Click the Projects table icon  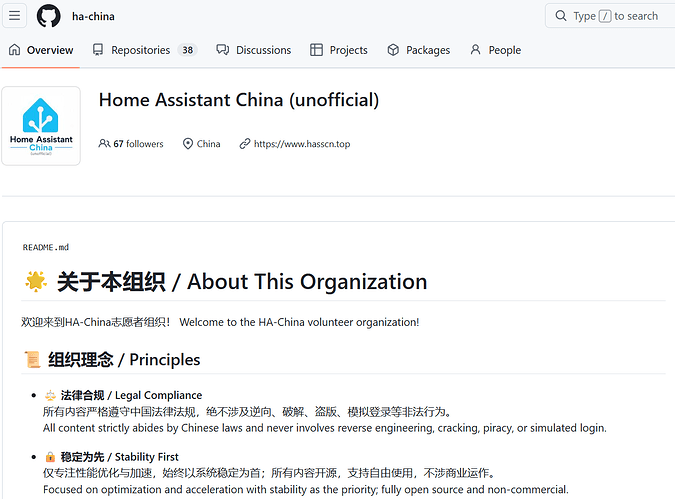(316, 50)
